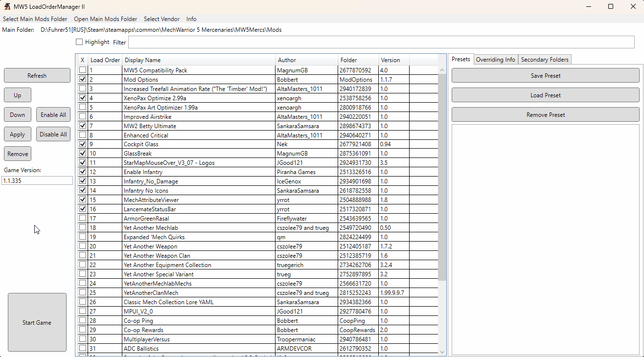Select the Co-op Rewards mod name

(143, 330)
